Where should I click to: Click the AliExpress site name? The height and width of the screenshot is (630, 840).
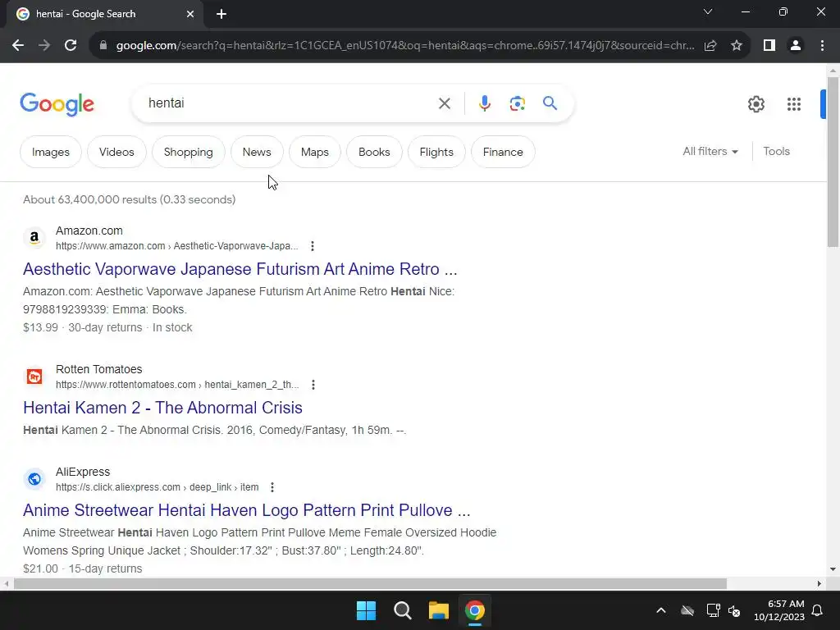[x=83, y=472]
